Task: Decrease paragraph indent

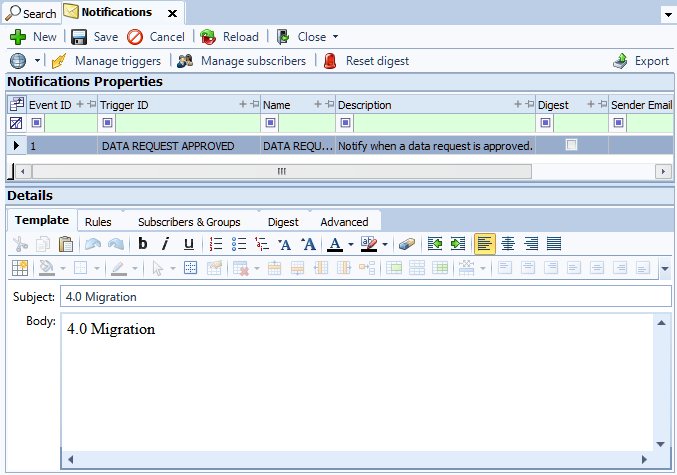Action: click(435, 244)
